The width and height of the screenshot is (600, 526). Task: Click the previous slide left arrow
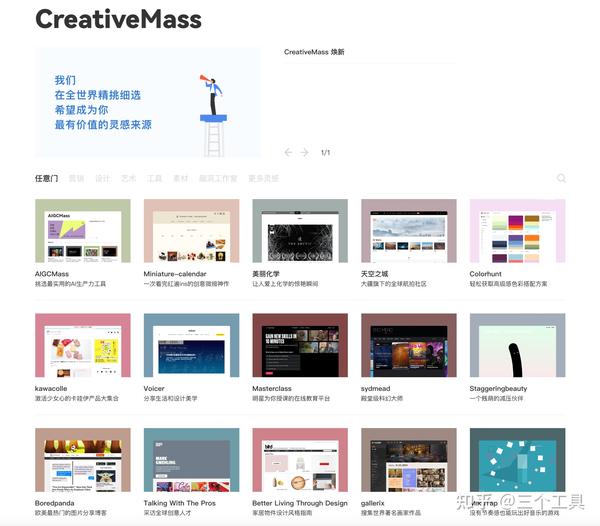(x=288, y=152)
